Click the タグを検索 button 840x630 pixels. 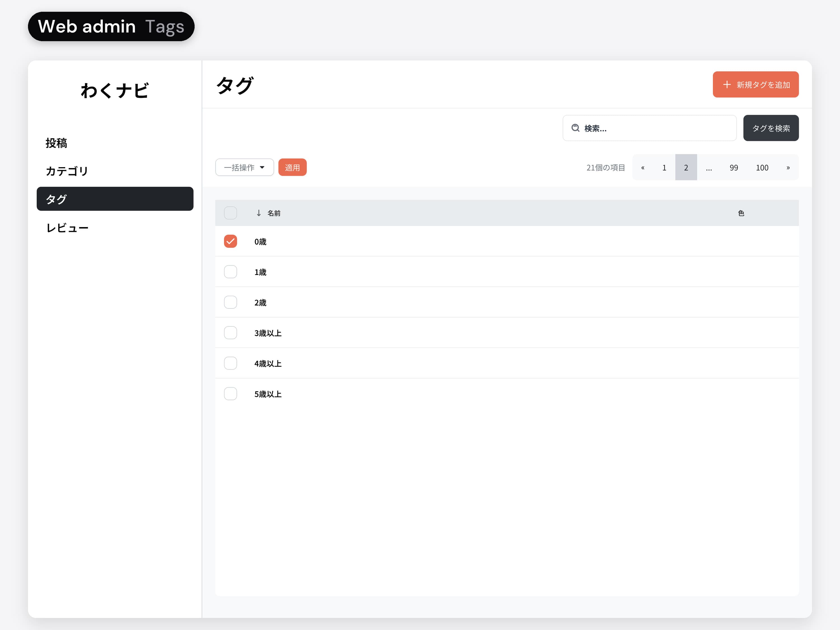click(x=771, y=128)
